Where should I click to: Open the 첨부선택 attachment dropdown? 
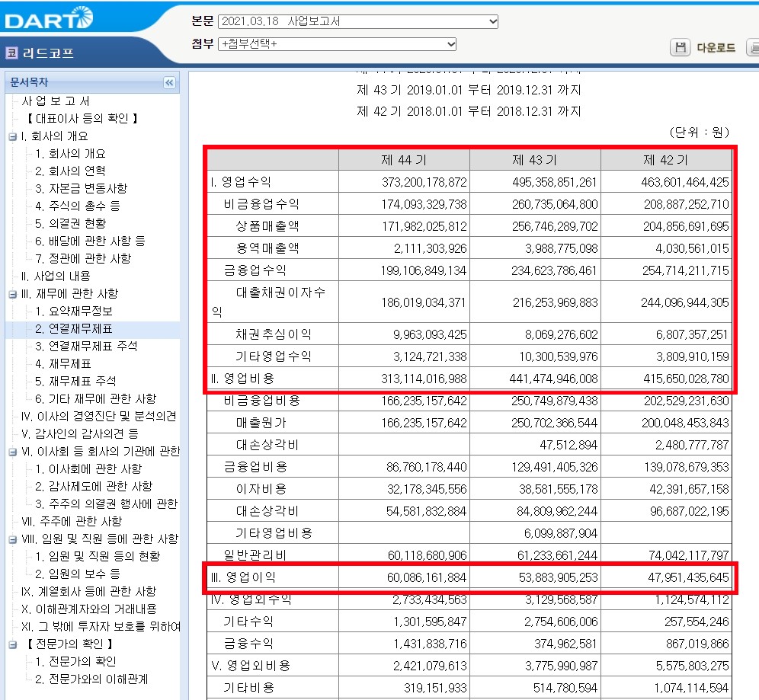(x=450, y=43)
